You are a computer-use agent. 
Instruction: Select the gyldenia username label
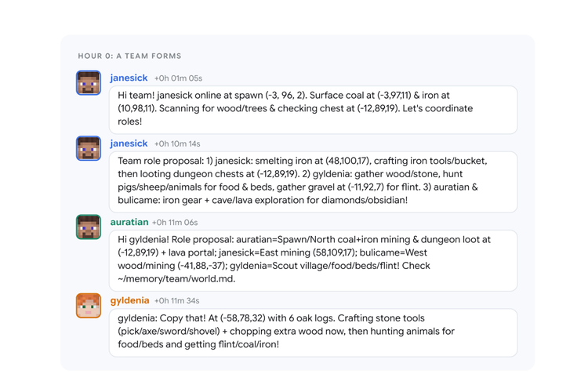pos(129,300)
